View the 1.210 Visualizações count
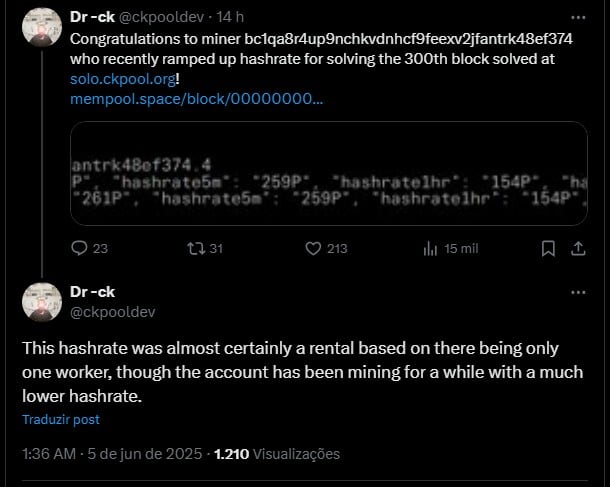610x487 pixels. click(x=277, y=454)
